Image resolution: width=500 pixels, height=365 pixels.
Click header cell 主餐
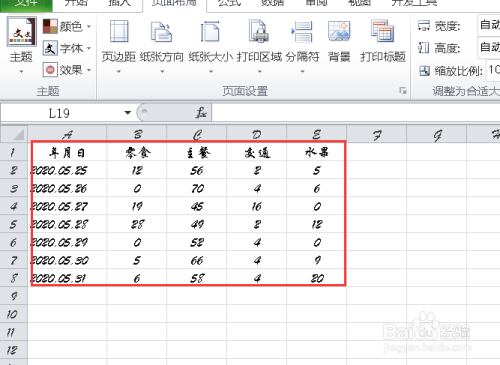pyautogui.click(x=197, y=153)
